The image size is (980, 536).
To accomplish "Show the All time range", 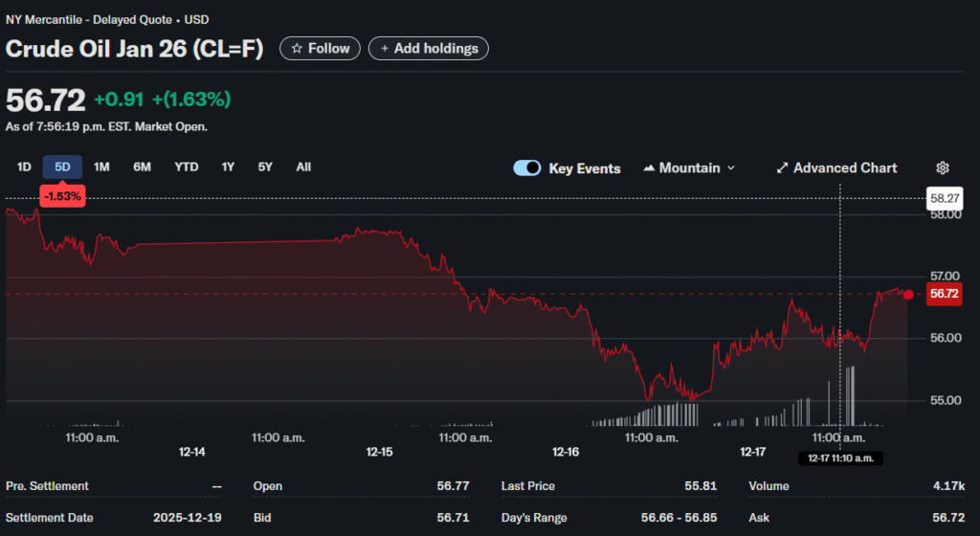I will pos(303,167).
